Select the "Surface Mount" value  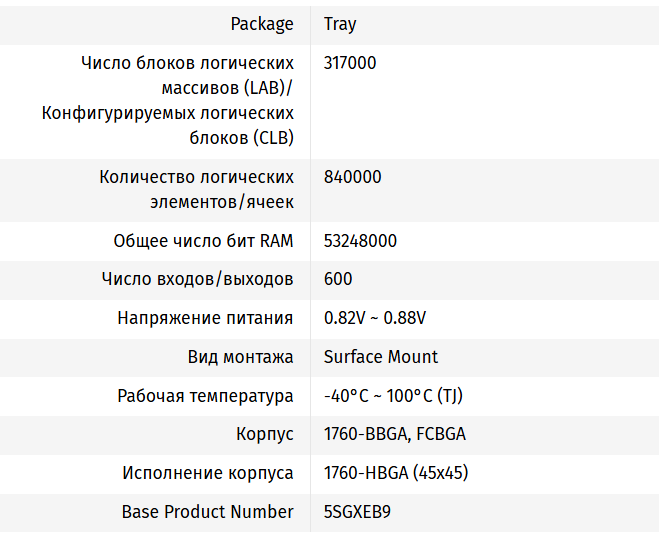(381, 357)
